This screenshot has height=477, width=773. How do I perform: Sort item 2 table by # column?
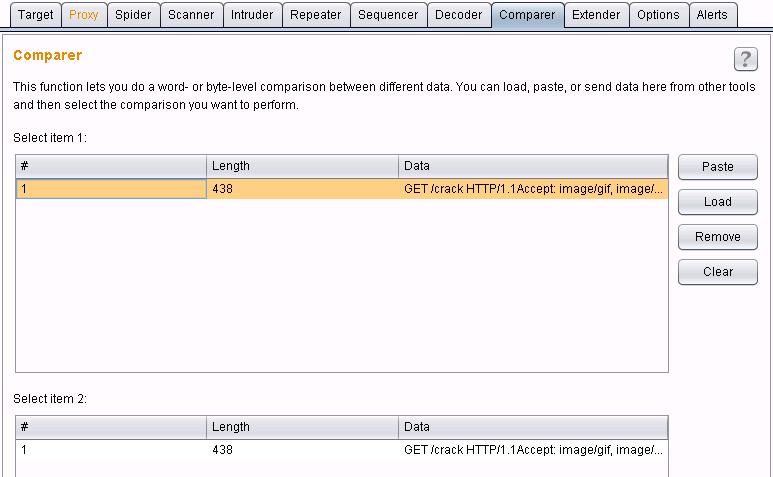[x=111, y=427]
